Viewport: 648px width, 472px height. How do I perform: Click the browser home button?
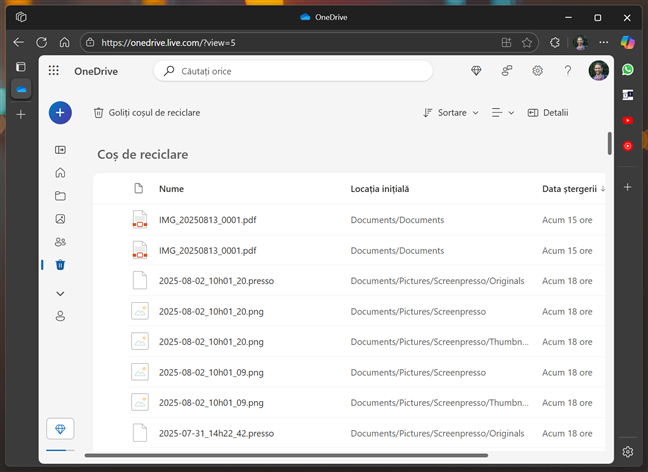[64, 42]
